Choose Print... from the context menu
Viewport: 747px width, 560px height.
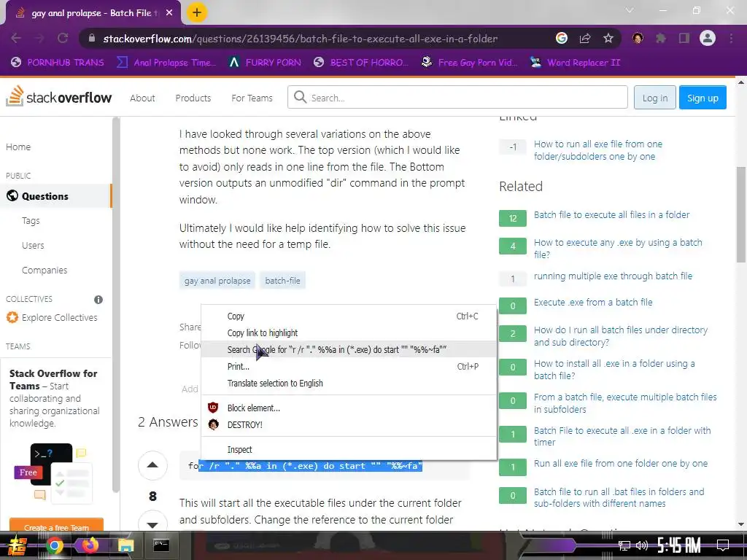click(349, 366)
